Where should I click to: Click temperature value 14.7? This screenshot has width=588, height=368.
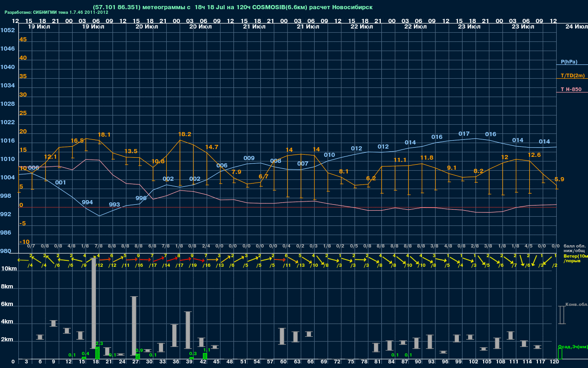pyautogui.click(x=212, y=147)
